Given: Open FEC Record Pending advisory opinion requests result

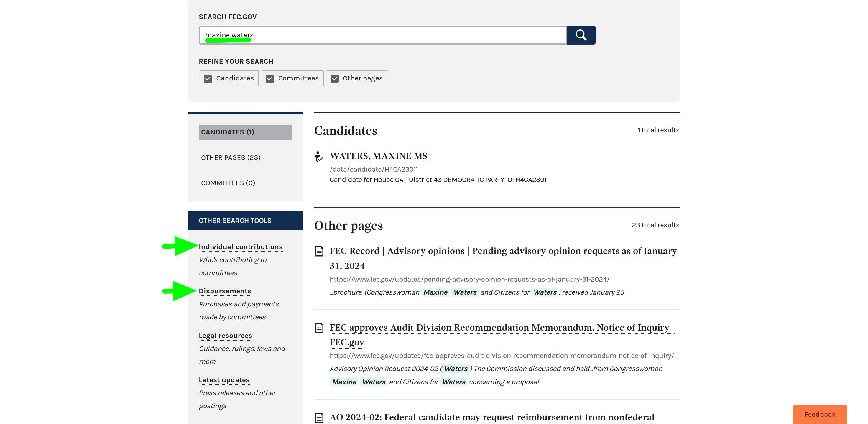Looking at the screenshot, I should 503,258.
